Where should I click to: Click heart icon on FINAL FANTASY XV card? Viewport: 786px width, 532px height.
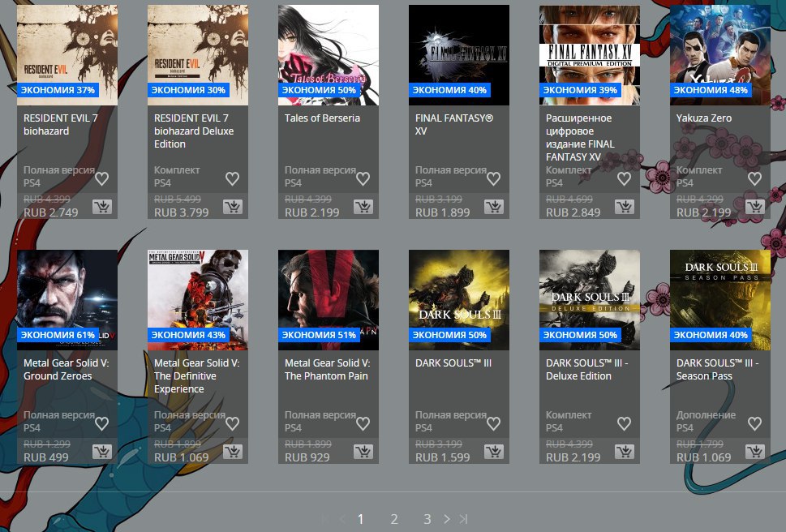(x=494, y=178)
